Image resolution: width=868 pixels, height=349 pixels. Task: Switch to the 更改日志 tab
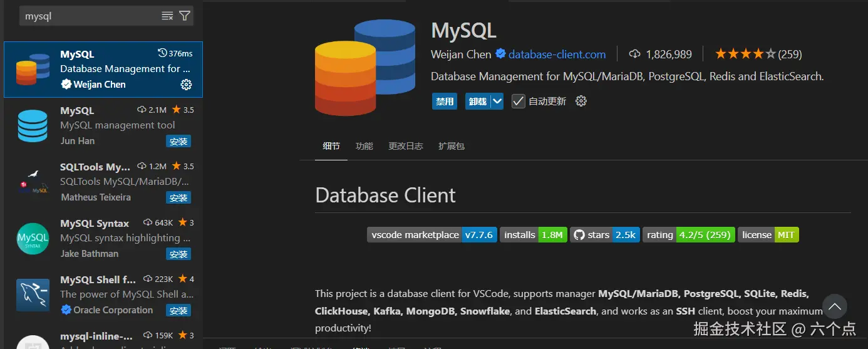(406, 146)
